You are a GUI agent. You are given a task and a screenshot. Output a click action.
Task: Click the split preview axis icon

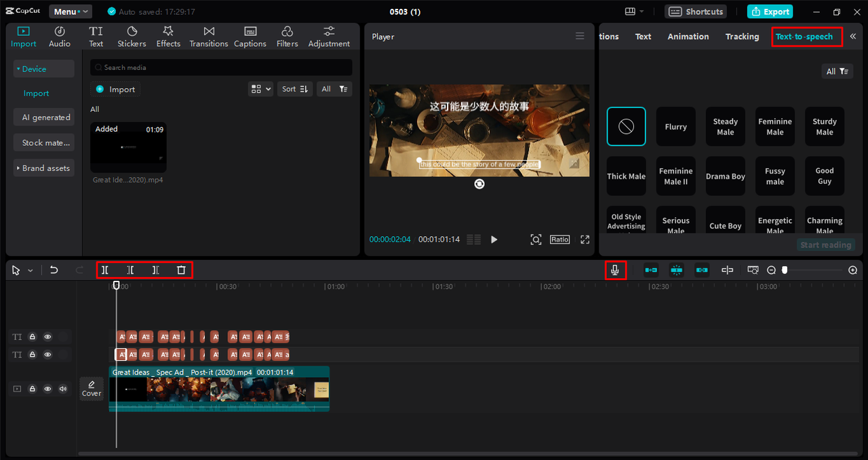point(727,270)
